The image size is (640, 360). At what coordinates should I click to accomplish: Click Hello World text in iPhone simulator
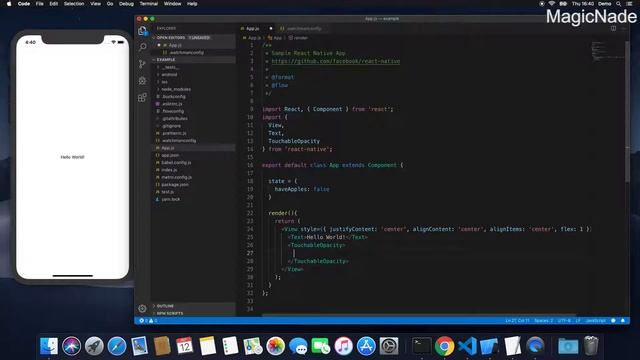(72, 157)
